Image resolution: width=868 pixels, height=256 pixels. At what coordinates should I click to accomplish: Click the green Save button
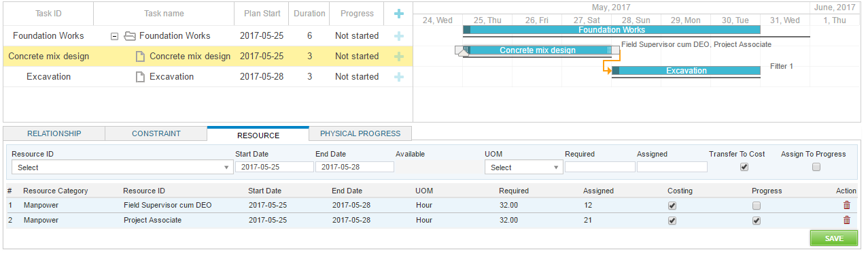pyautogui.click(x=834, y=238)
